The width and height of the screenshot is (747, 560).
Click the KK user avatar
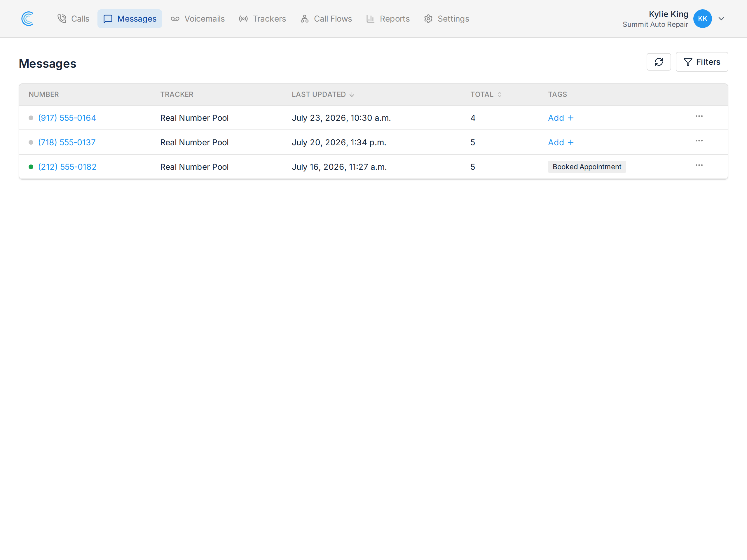click(702, 19)
